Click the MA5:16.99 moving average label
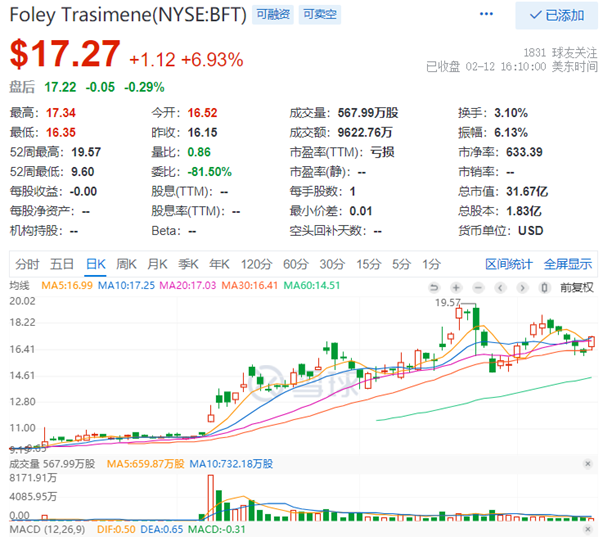This screenshot has width=603, height=537. point(67,285)
